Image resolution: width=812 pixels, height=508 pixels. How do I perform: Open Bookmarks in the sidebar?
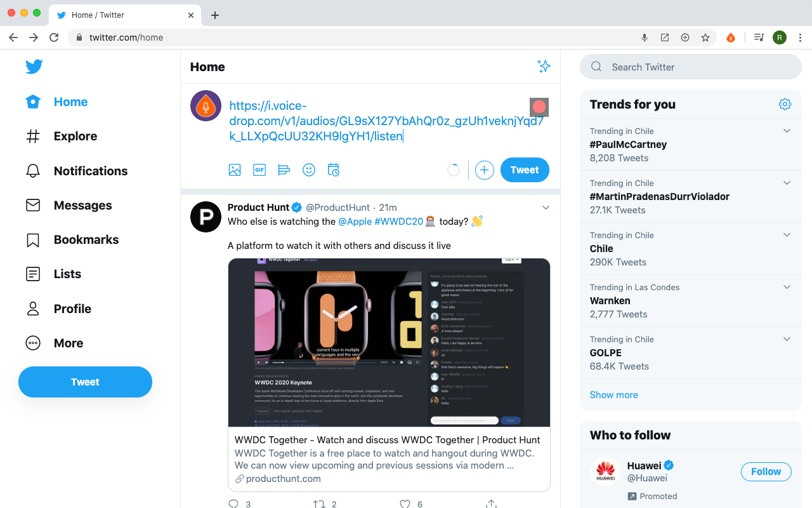[x=72, y=239]
